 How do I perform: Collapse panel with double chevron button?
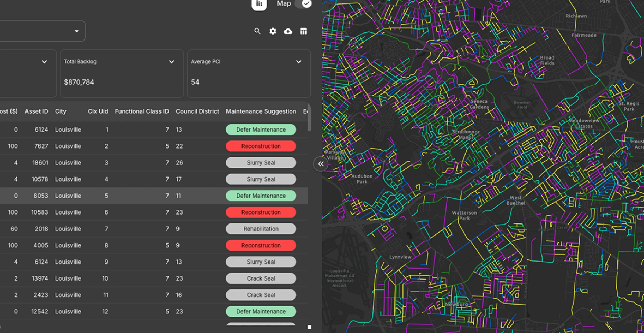[x=321, y=164]
